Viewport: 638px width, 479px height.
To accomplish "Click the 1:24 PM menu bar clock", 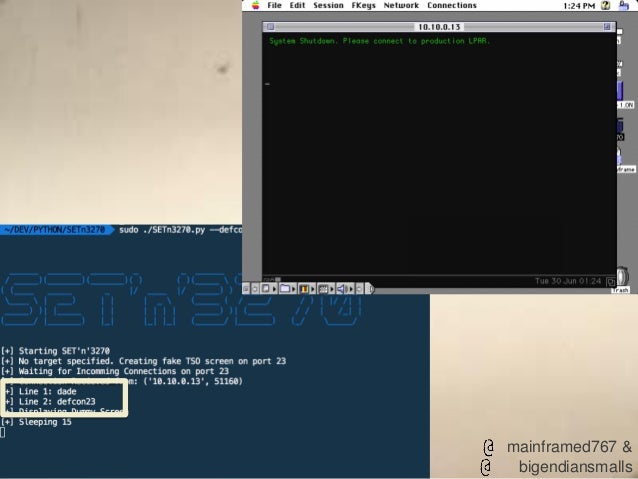I will pyautogui.click(x=579, y=6).
